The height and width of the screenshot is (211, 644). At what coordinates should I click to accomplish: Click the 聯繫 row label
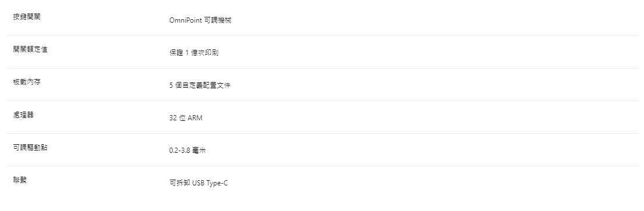click(20, 180)
